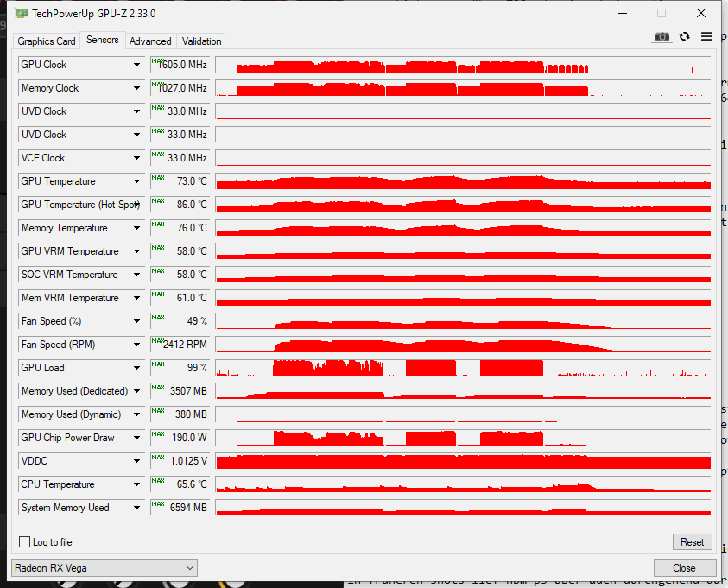Screen dimensions: 728x588
Task: Enable the Log to file checkbox
Action: [x=24, y=542]
